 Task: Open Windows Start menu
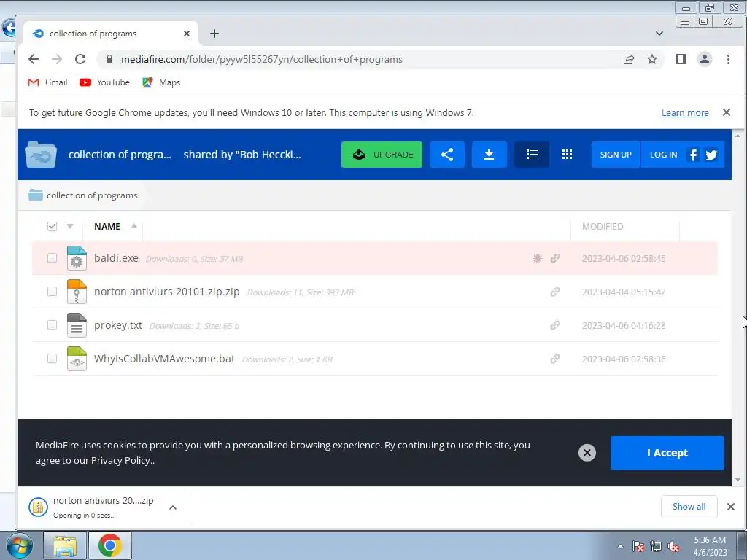point(20,545)
